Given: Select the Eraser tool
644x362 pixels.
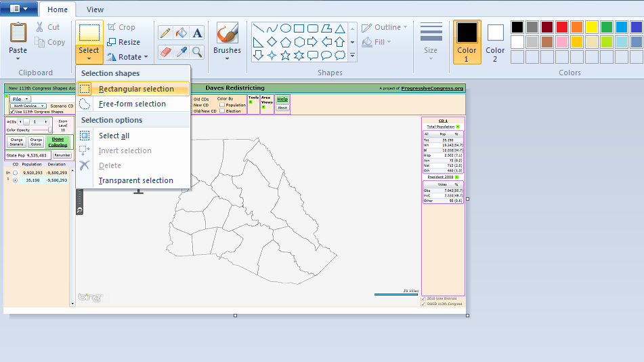Looking at the screenshot, I should point(165,52).
